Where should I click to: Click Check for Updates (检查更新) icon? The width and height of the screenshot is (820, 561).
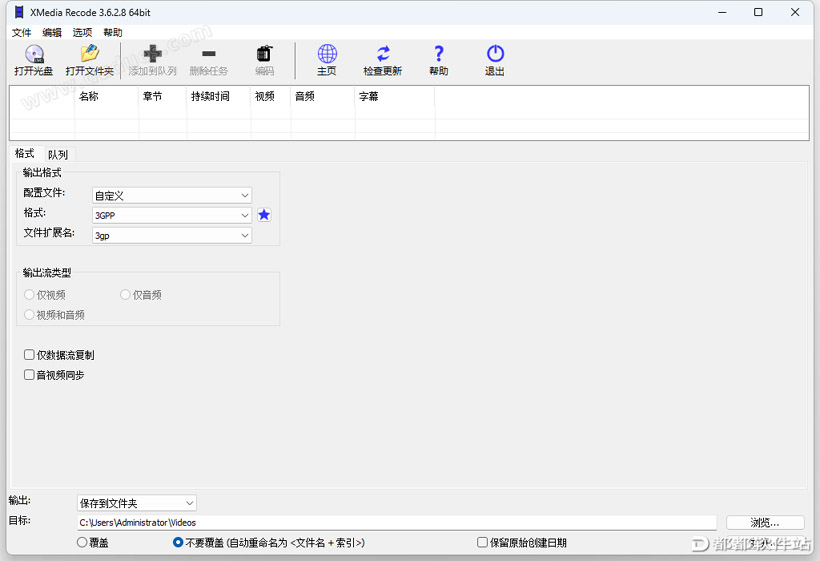pos(383,54)
